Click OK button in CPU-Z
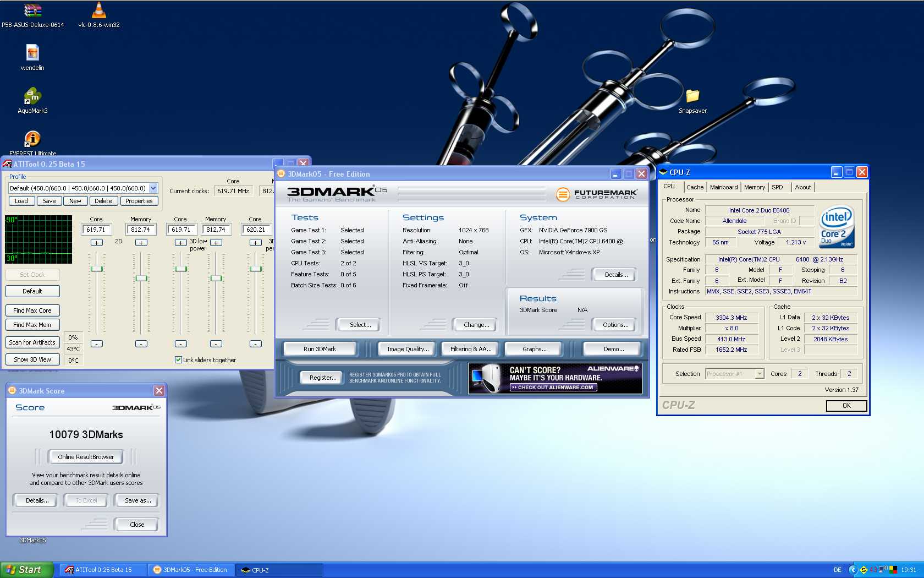Screen dimensions: 924x578 coord(846,406)
